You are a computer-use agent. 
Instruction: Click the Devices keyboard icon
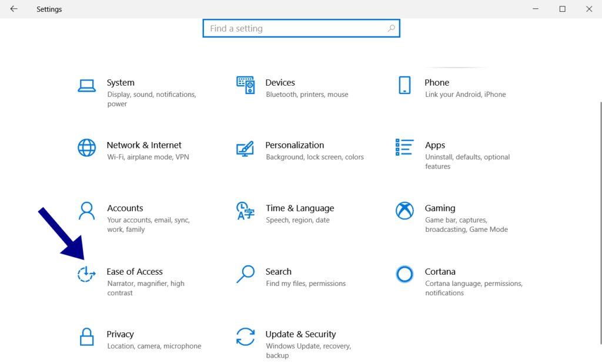pyautogui.click(x=245, y=85)
